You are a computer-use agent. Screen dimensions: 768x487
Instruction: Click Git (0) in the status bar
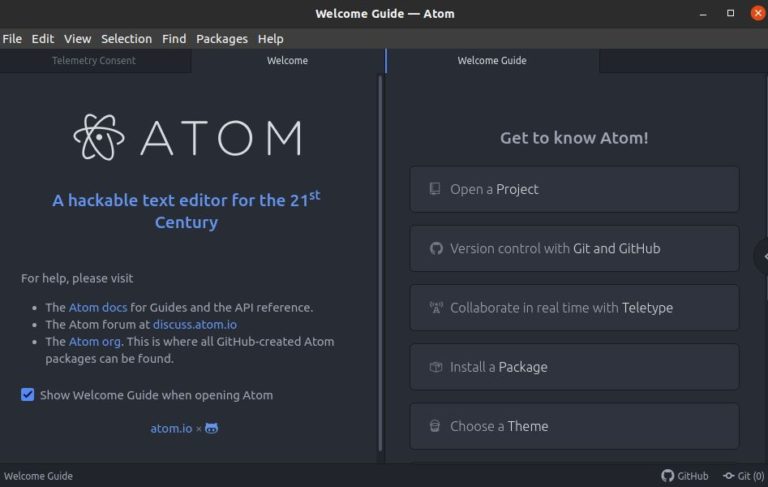[x=750, y=476]
